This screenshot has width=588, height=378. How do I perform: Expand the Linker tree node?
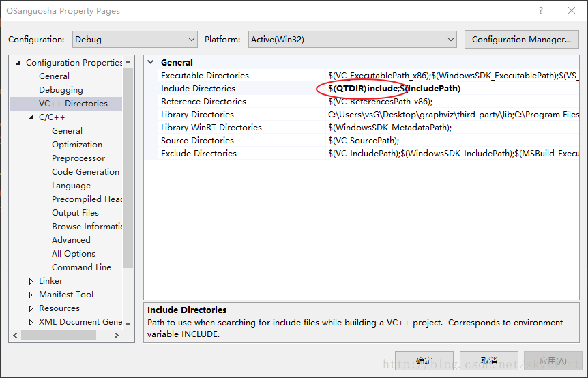coord(31,281)
